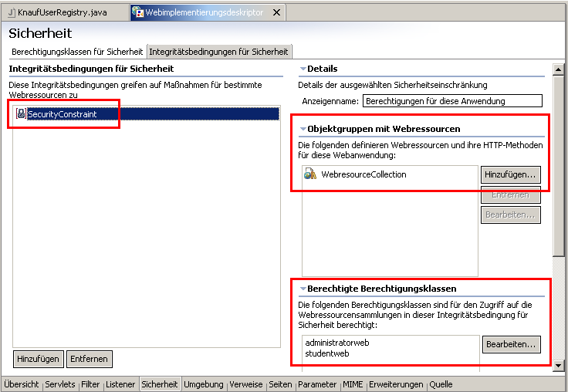Click Hinzufügen... for web resource collections
This screenshot has width=568, height=392.
(510, 174)
